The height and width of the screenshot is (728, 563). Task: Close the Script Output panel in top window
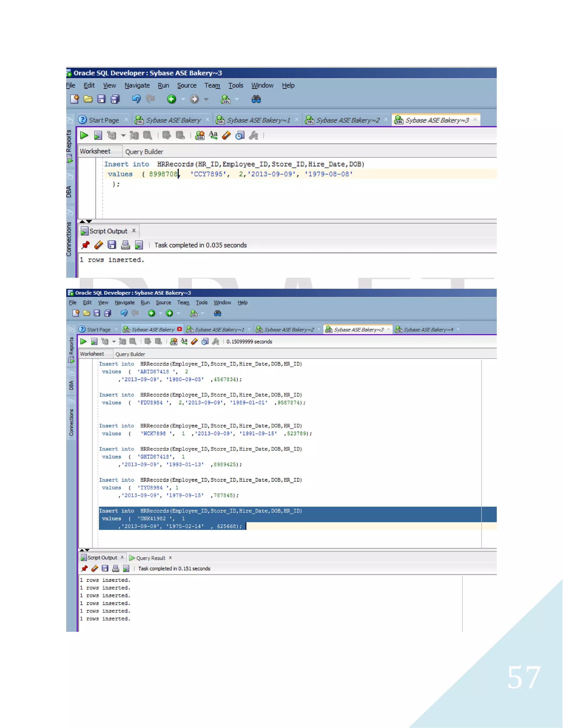pyautogui.click(x=134, y=231)
